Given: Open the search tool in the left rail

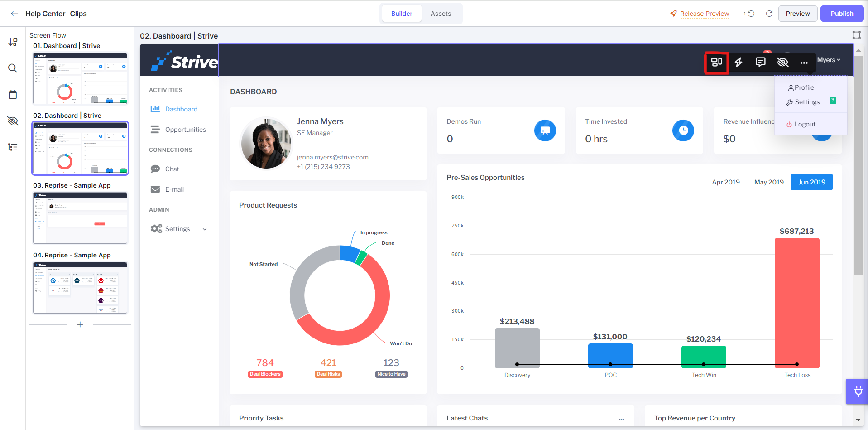Looking at the screenshot, I should tap(13, 68).
